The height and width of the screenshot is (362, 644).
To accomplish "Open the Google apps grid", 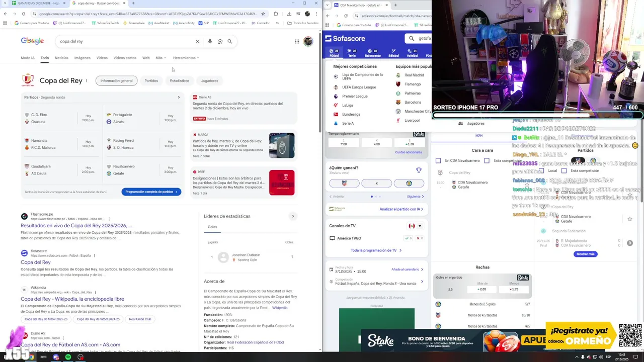I will tap(297, 41).
